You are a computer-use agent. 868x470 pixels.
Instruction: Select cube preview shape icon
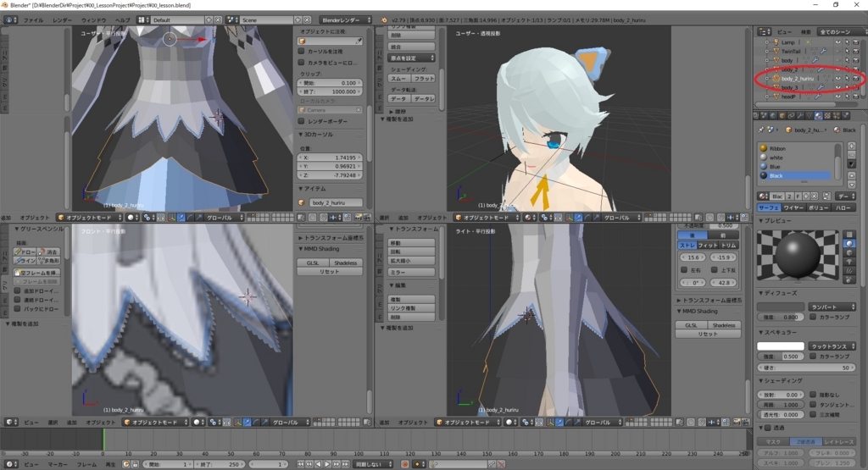click(x=849, y=252)
